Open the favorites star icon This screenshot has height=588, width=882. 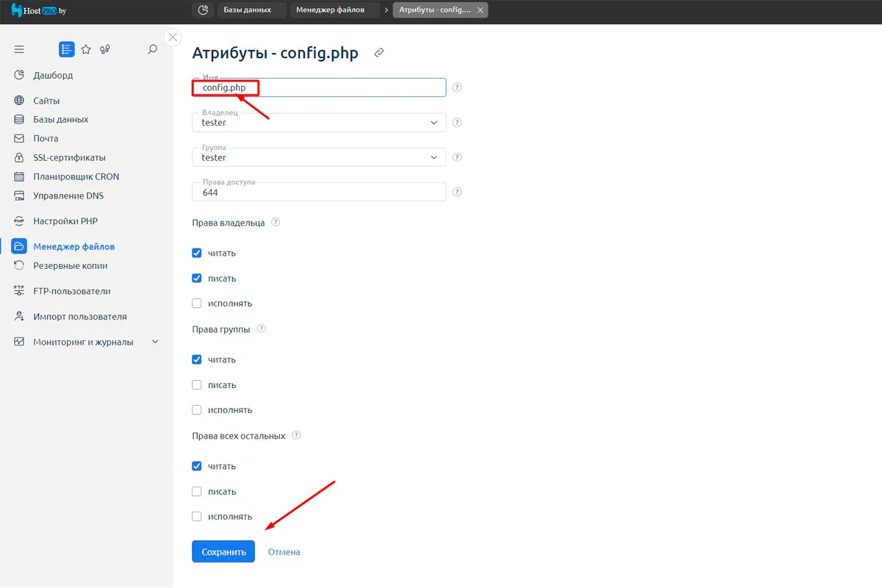point(86,49)
